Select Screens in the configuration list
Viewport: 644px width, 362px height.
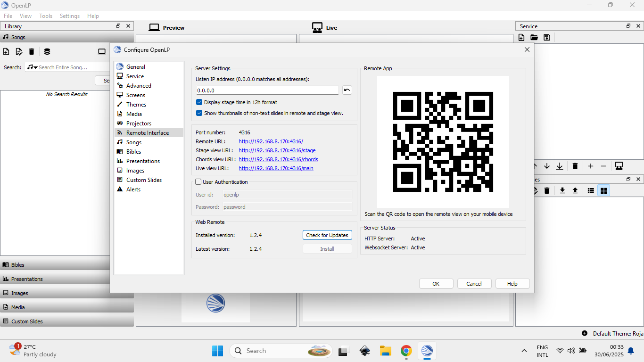coord(149,95)
